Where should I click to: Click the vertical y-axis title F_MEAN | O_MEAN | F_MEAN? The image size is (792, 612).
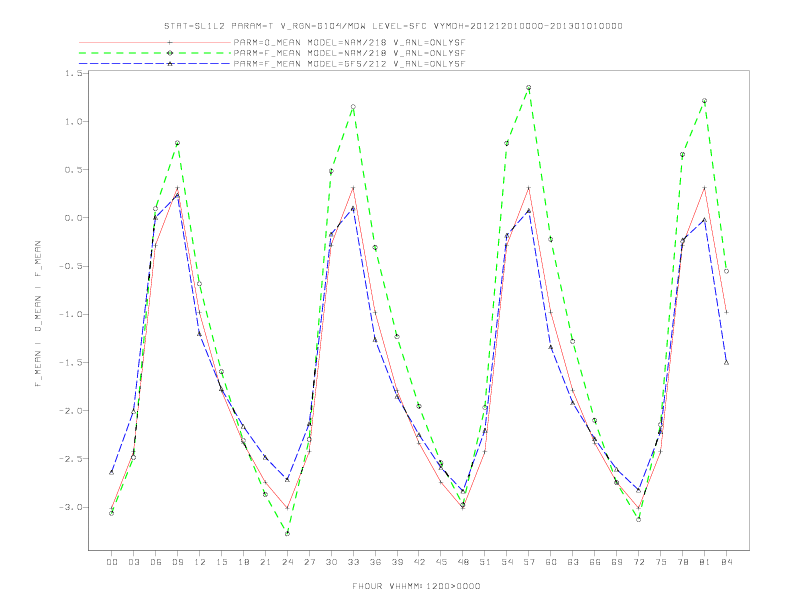click(x=38, y=314)
